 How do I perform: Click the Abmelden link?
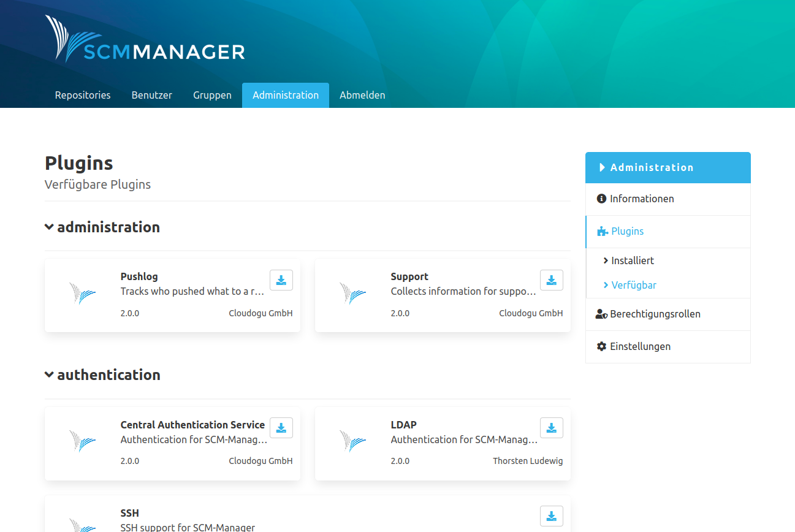[x=362, y=95]
